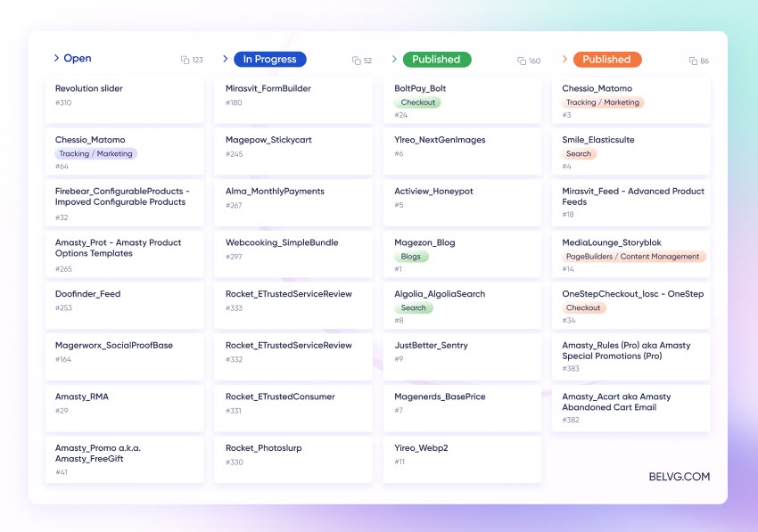Collapse the green Published column chevron
Image resolution: width=758 pixels, height=532 pixels.
pos(394,59)
